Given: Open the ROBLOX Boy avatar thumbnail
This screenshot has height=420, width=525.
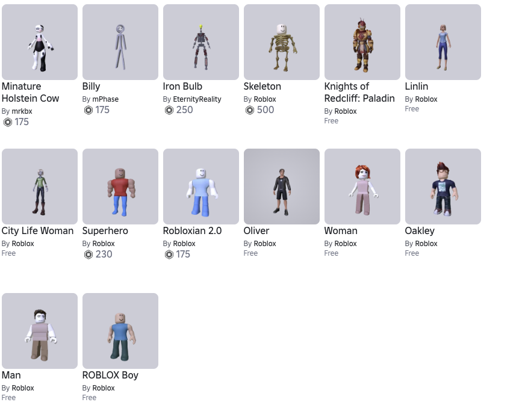Looking at the screenshot, I should [x=120, y=331].
